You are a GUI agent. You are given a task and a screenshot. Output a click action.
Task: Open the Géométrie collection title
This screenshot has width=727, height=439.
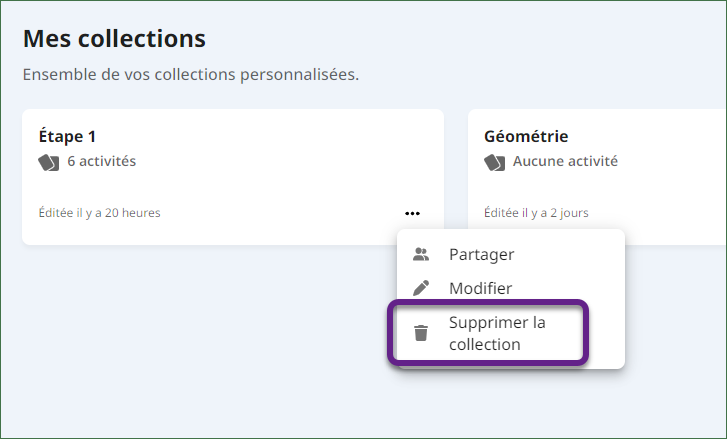click(526, 136)
